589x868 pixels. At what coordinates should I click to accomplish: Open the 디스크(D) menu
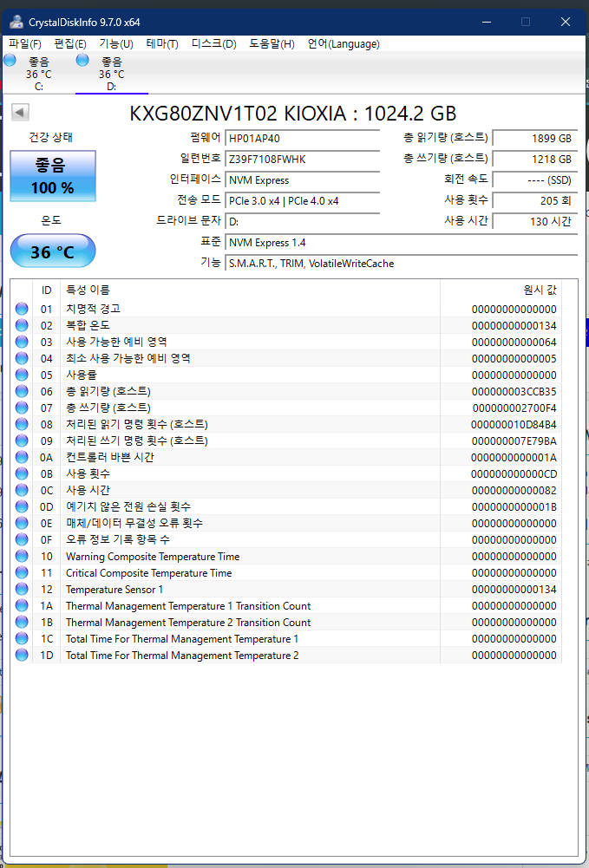point(213,44)
